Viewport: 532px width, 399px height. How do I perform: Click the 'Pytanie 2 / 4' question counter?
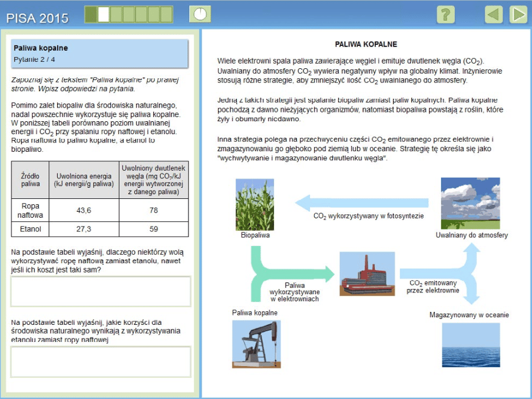coord(34,59)
